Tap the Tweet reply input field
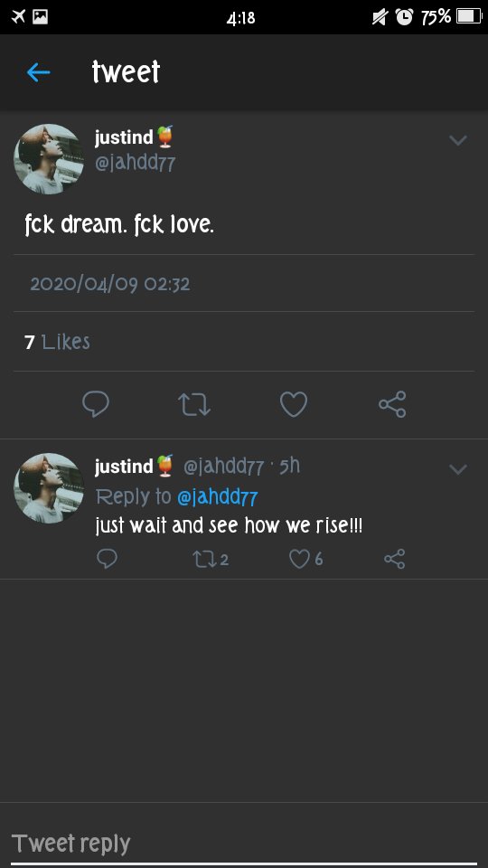The image size is (488, 868). click(244, 844)
